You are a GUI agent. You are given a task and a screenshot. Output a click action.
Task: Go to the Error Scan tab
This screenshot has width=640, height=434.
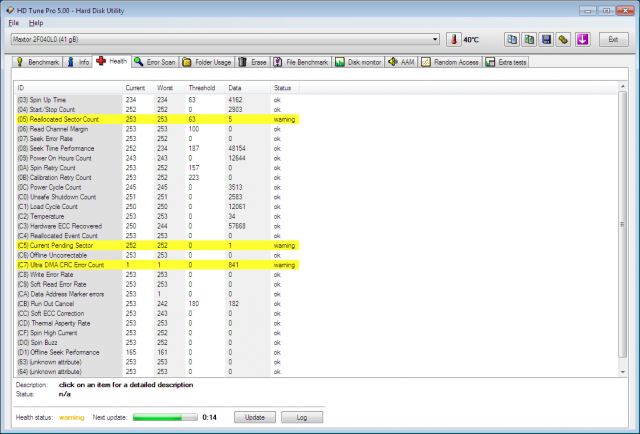tap(155, 62)
